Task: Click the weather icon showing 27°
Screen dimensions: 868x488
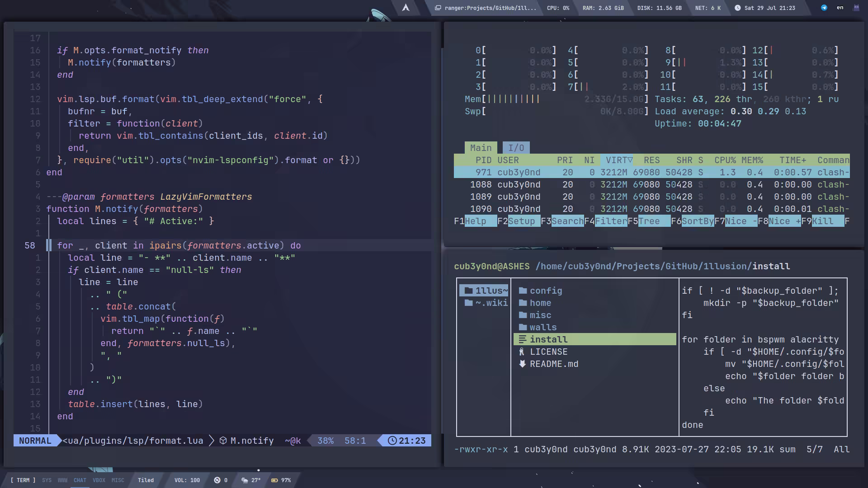Action: (245, 480)
